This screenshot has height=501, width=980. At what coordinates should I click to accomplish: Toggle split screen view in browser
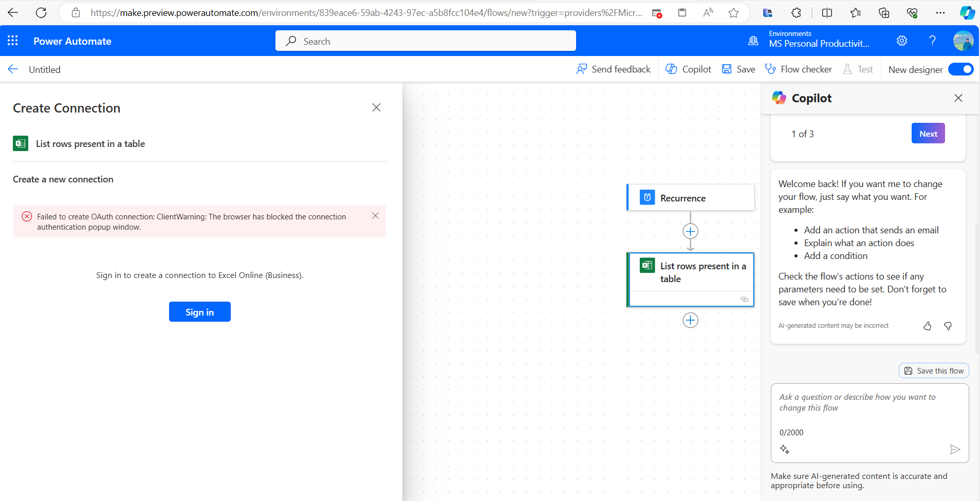(827, 12)
